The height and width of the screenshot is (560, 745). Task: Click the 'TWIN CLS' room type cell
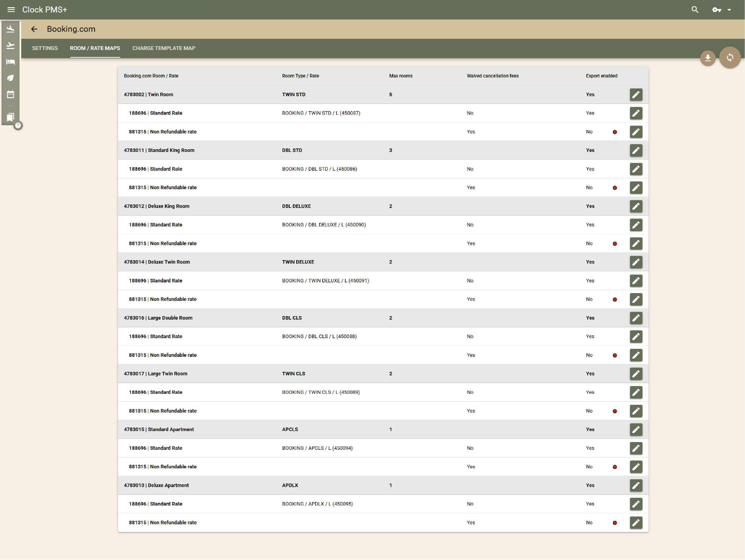click(x=293, y=374)
